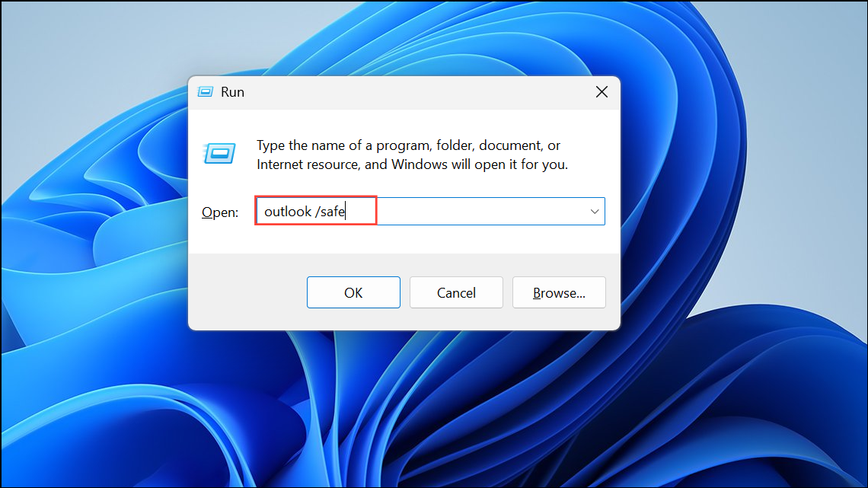The width and height of the screenshot is (868, 488).
Task: Open the Browse... file picker
Action: pos(559,292)
